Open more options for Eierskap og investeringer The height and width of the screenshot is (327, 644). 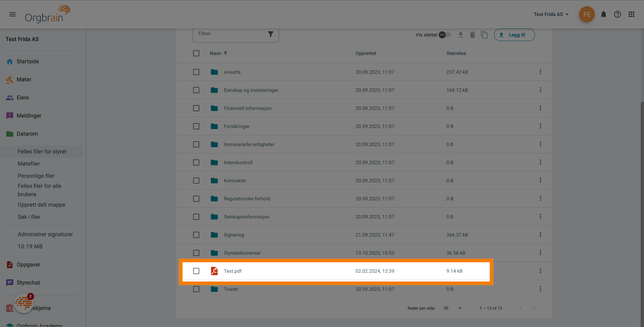(540, 90)
